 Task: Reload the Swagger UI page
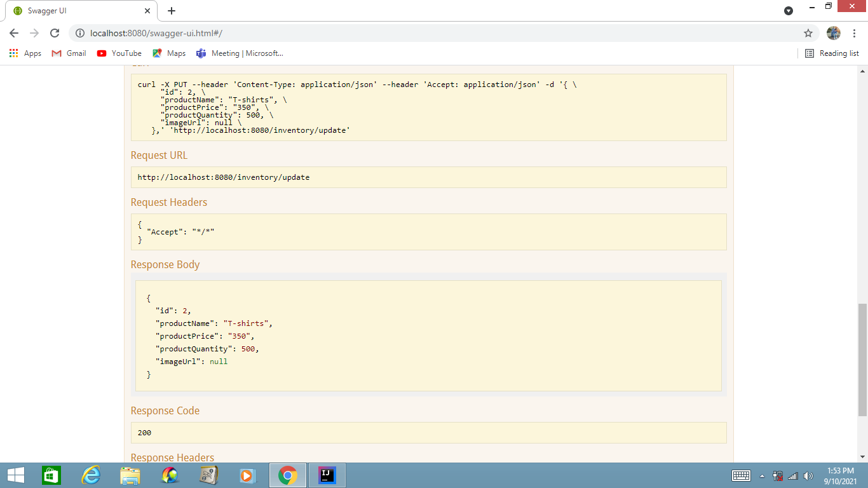(x=55, y=33)
